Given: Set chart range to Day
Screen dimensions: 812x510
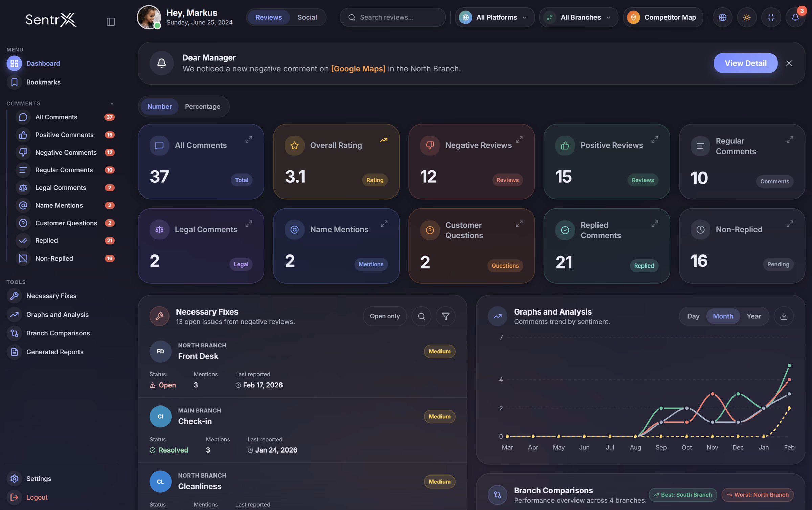Looking at the screenshot, I should tap(693, 316).
